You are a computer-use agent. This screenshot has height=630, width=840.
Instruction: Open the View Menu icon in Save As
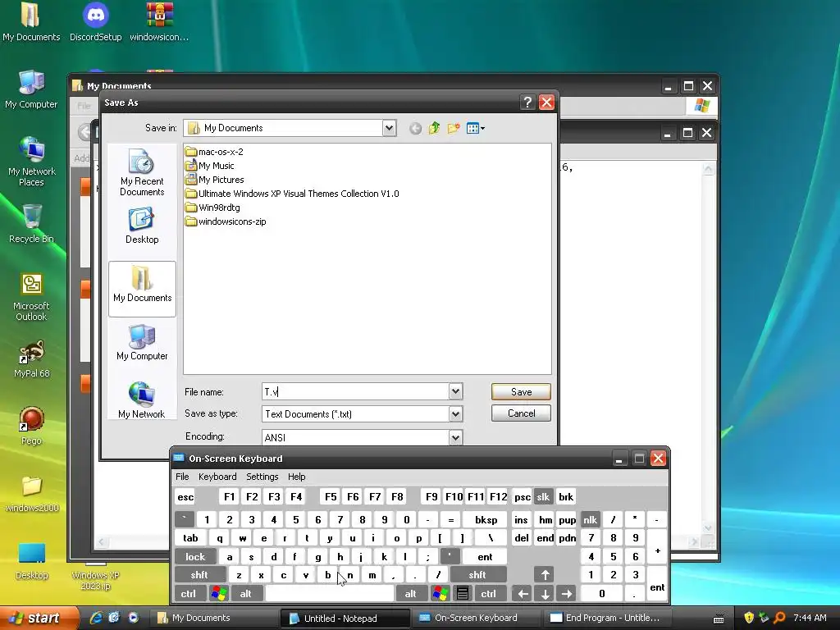click(475, 128)
